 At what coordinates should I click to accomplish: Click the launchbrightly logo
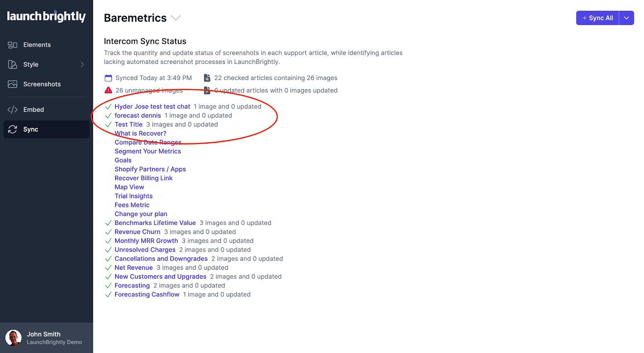coord(46,16)
